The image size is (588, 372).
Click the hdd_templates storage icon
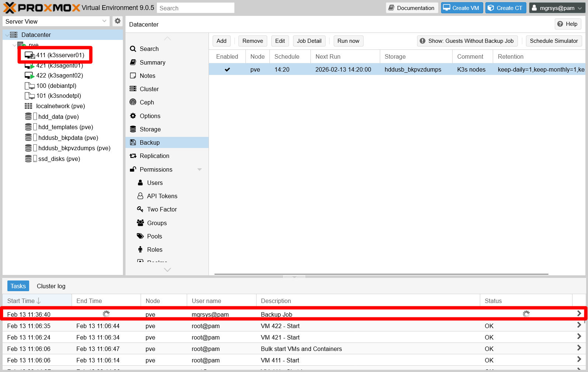28,127
